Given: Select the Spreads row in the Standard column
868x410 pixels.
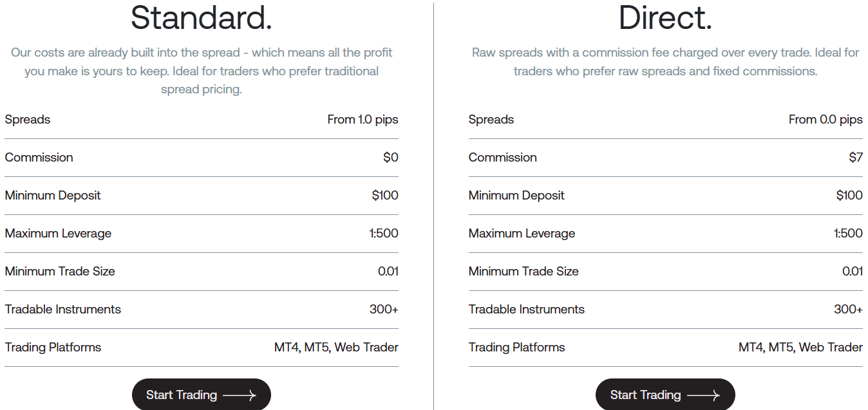Looking at the screenshot, I should pos(201,120).
